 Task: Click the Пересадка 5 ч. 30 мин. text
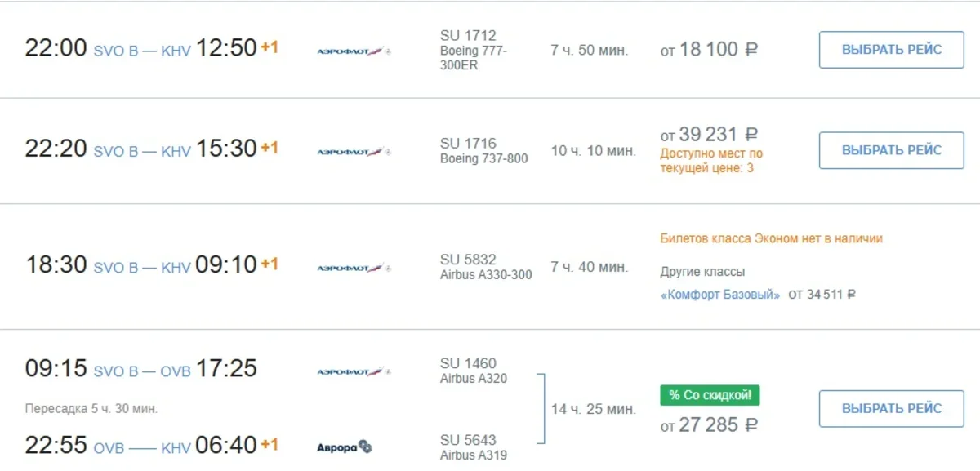click(91, 408)
